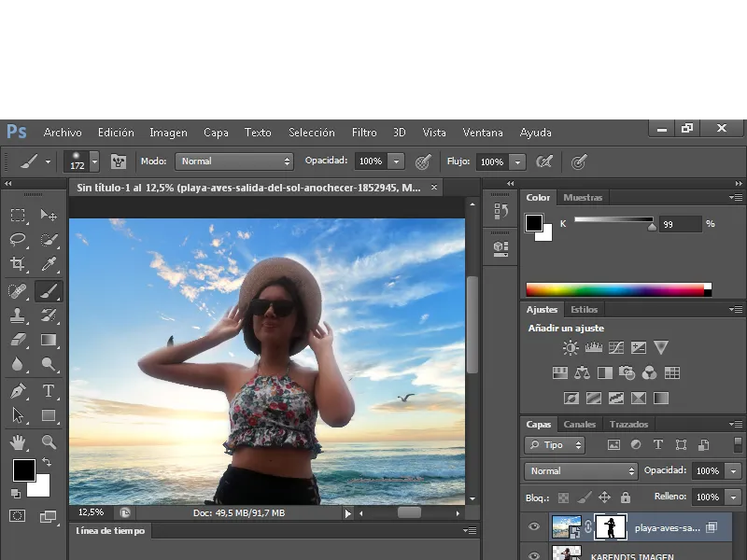Click the foreground color in Color panel
Screen dimensions: 747x560
click(533, 222)
